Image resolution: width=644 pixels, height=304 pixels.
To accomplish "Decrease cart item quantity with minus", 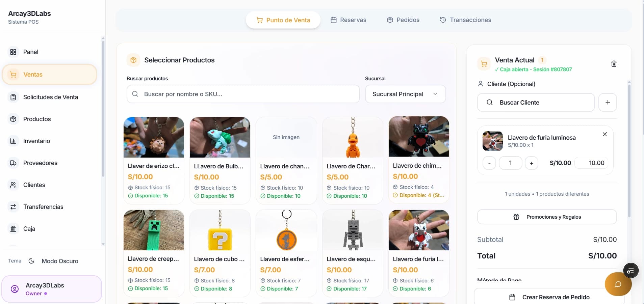I will point(489,163).
